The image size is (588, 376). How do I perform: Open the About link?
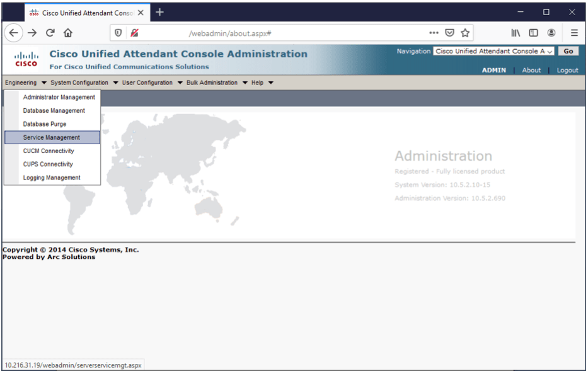click(531, 70)
